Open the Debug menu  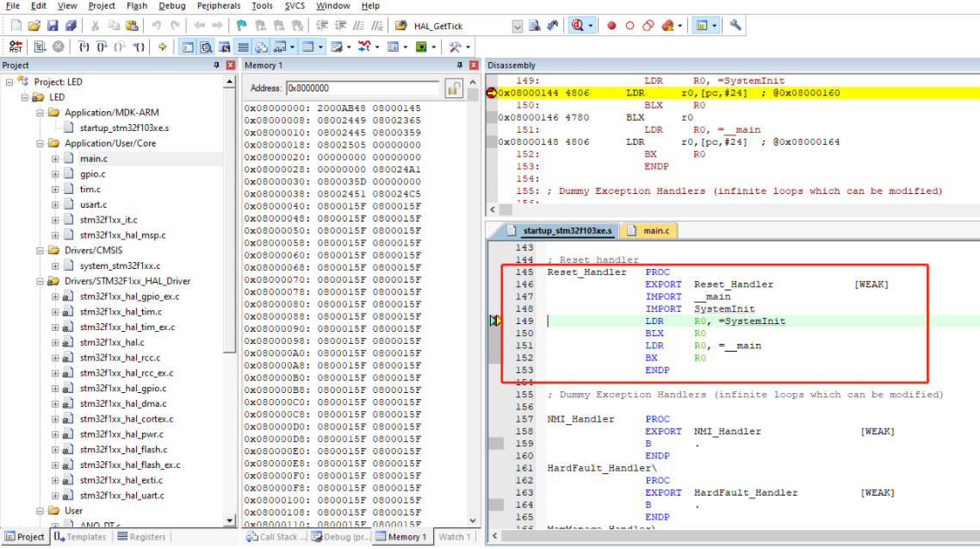tap(172, 6)
